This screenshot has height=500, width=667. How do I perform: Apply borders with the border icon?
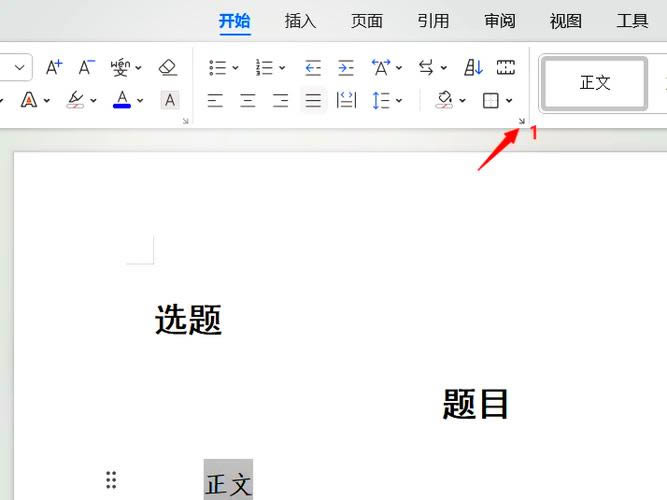(x=490, y=100)
